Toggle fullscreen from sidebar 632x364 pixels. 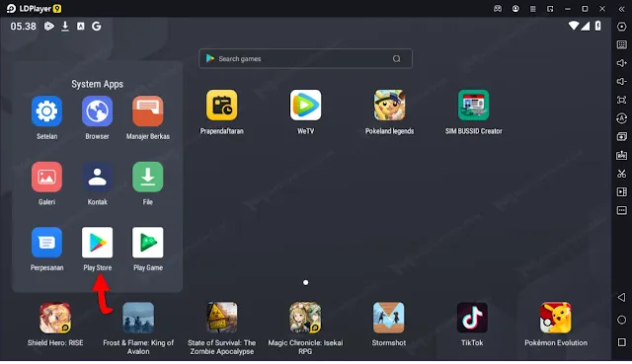pos(621,100)
